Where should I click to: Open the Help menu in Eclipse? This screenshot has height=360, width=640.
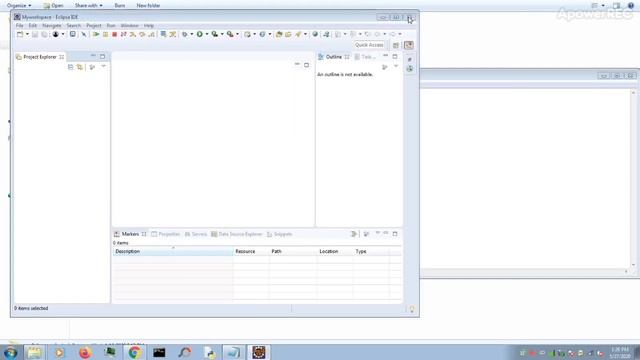(x=149, y=25)
